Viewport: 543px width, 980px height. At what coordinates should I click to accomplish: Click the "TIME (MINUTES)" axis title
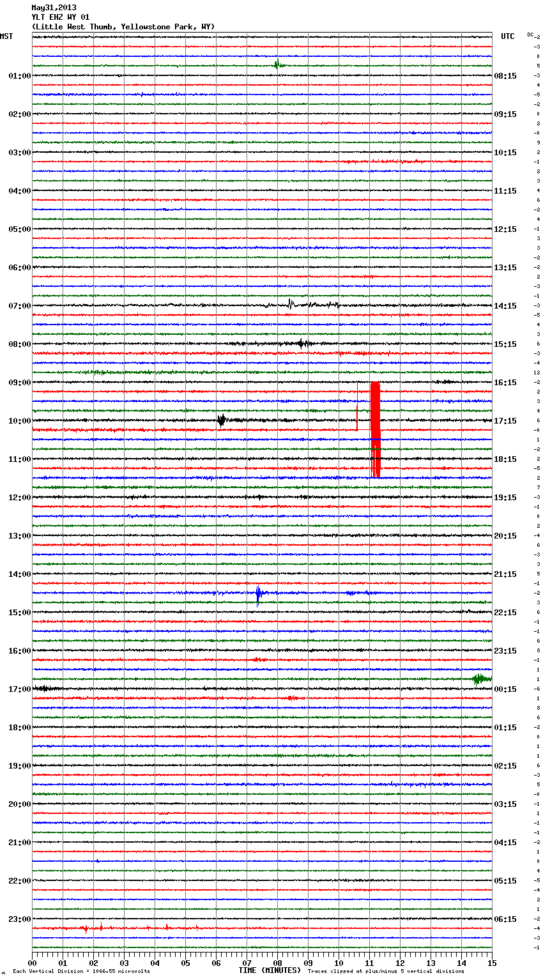(270, 970)
